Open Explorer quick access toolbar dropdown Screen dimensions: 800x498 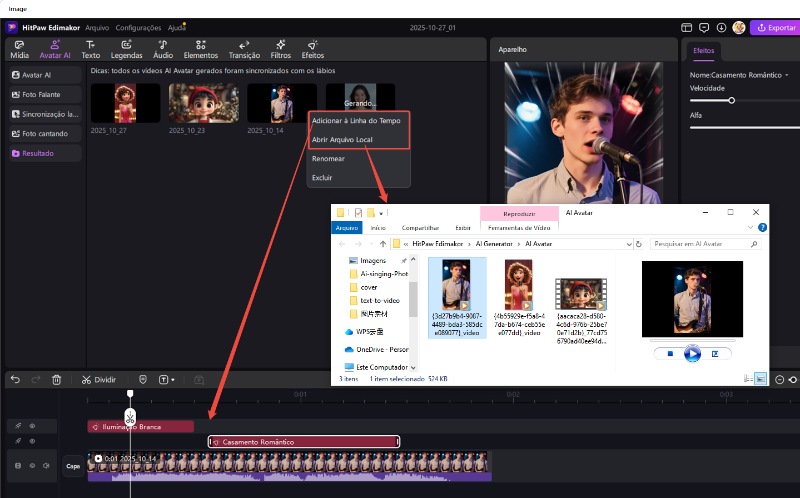[x=381, y=213]
